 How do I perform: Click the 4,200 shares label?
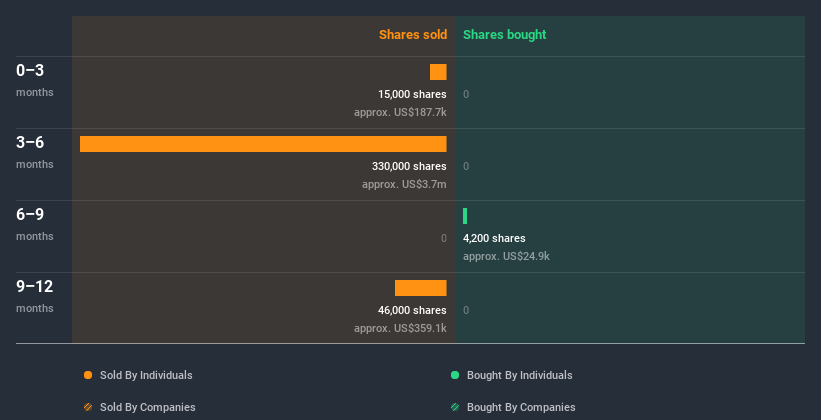coord(494,238)
